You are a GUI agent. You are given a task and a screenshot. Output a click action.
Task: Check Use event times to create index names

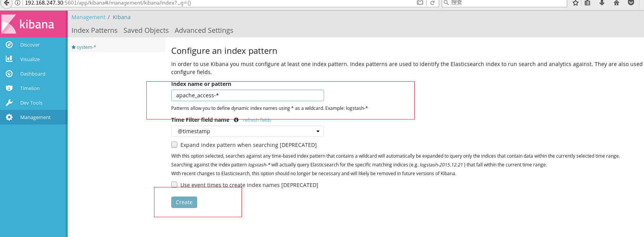[x=174, y=185]
